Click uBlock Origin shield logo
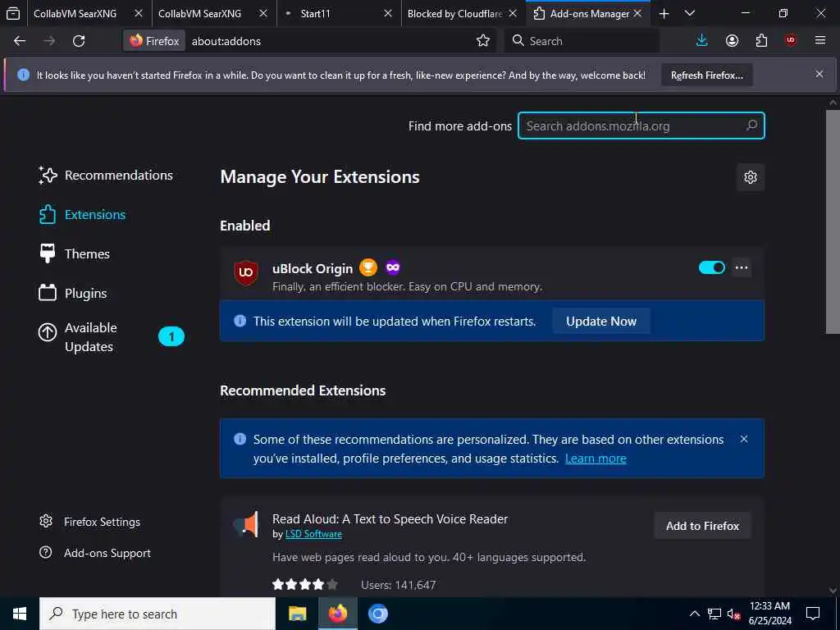This screenshot has height=630, width=840. tap(246, 272)
